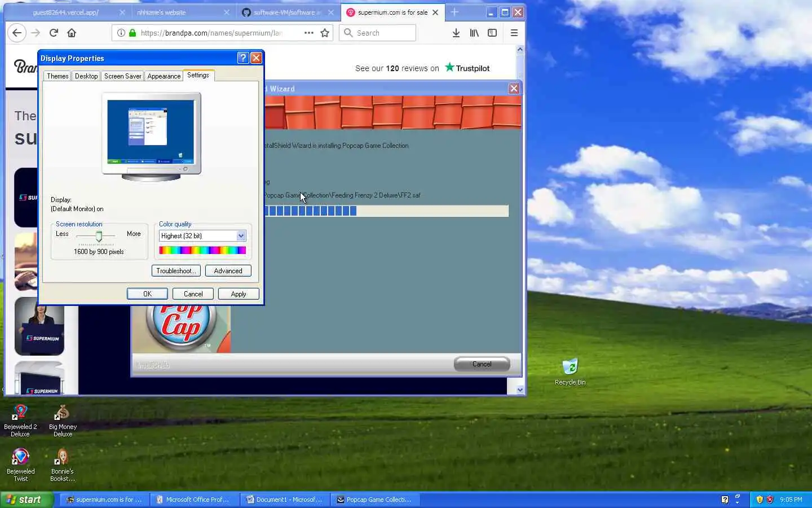The height and width of the screenshot is (508, 812).
Task: Bookmark this page with the star
Action: [325, 33]
